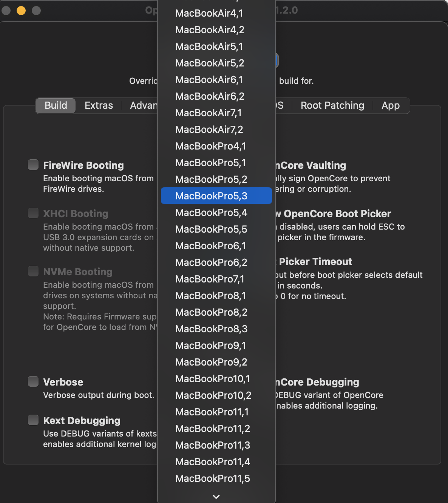
Task: Open the Root Patching tab
Action: [x=332, y=105]
